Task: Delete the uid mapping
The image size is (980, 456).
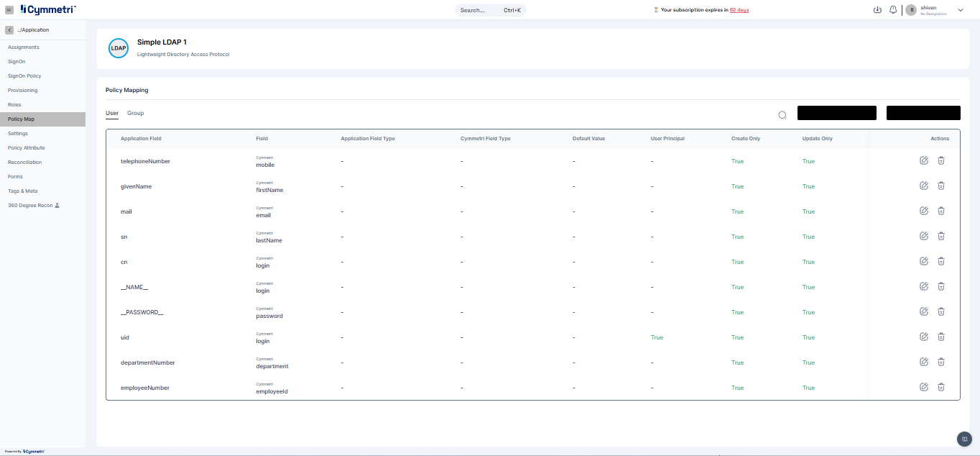Action: coord(941,337)
